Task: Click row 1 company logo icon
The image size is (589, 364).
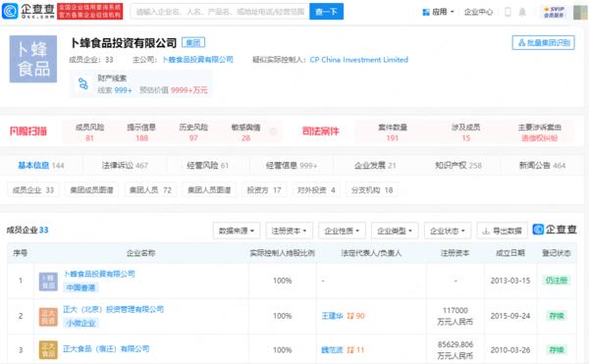Action: (x=48, y=282)
